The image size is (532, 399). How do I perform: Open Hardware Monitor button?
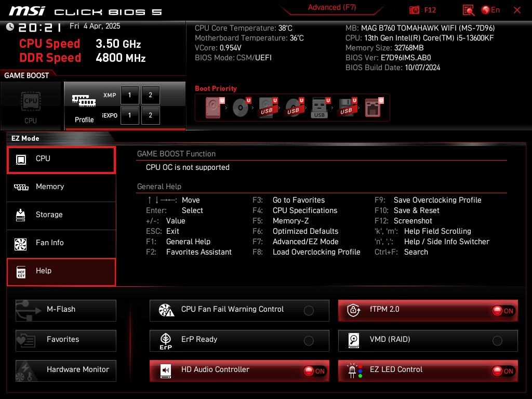66,371
